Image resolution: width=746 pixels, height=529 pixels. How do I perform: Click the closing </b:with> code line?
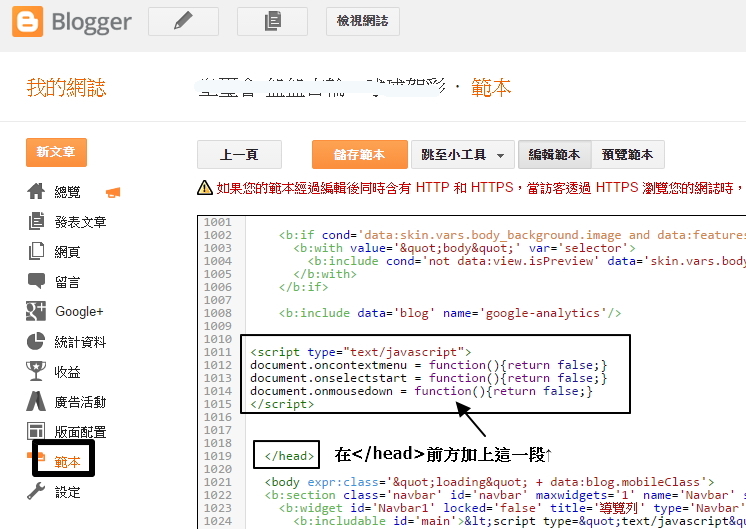[325, 274]
